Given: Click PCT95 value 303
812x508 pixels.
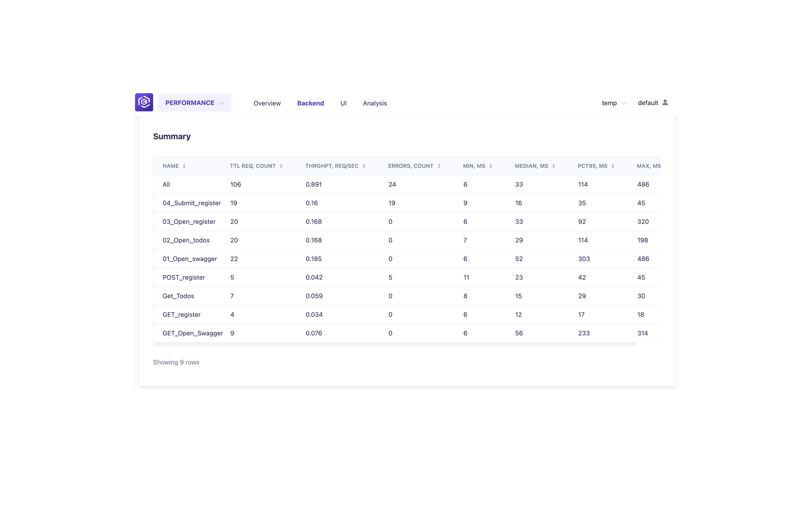Looking at the screenshot, I should pyautogui.click(x=584, y=259).
